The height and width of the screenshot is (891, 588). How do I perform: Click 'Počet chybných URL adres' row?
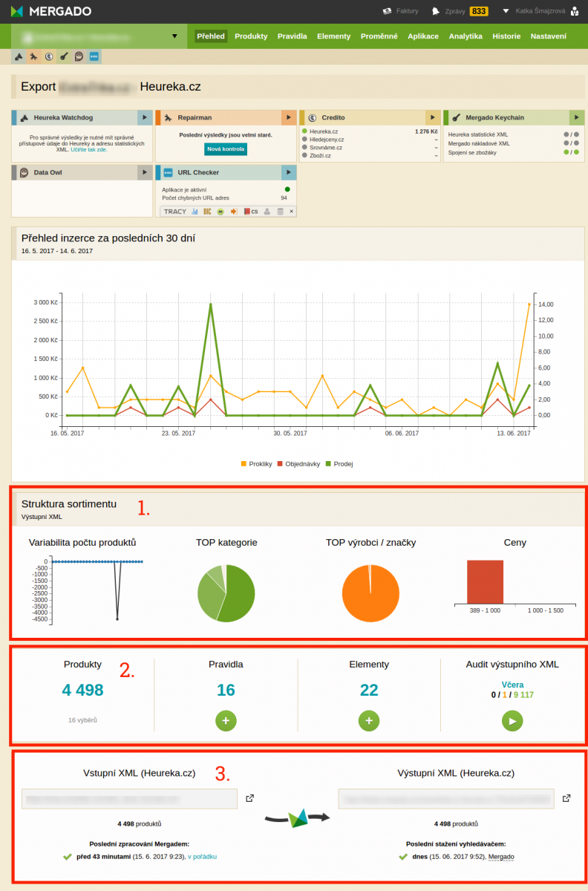pyautogui.click(x=224, y=198)
